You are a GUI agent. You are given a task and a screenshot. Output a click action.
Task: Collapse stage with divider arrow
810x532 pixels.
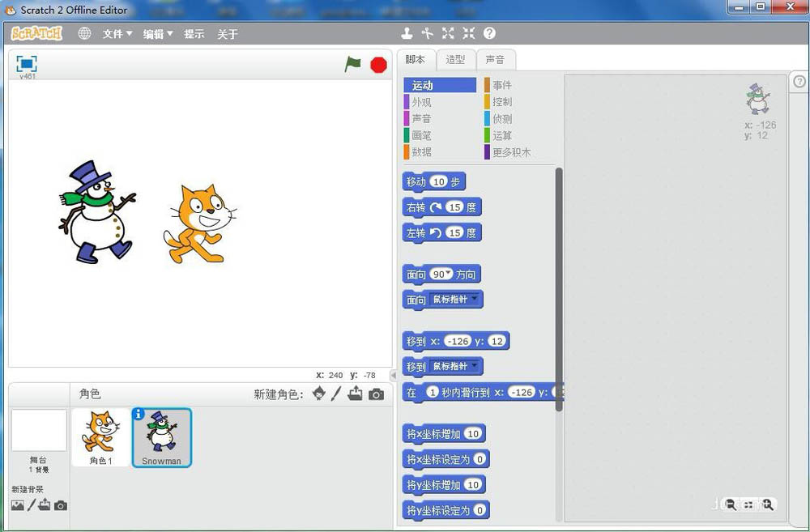(x=393, y=376)
